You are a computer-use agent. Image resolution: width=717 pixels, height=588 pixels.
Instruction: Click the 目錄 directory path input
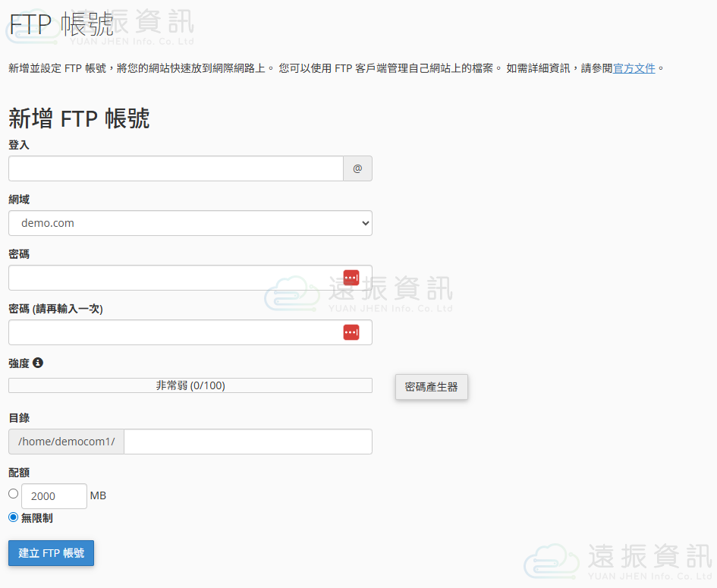(247, 442)
